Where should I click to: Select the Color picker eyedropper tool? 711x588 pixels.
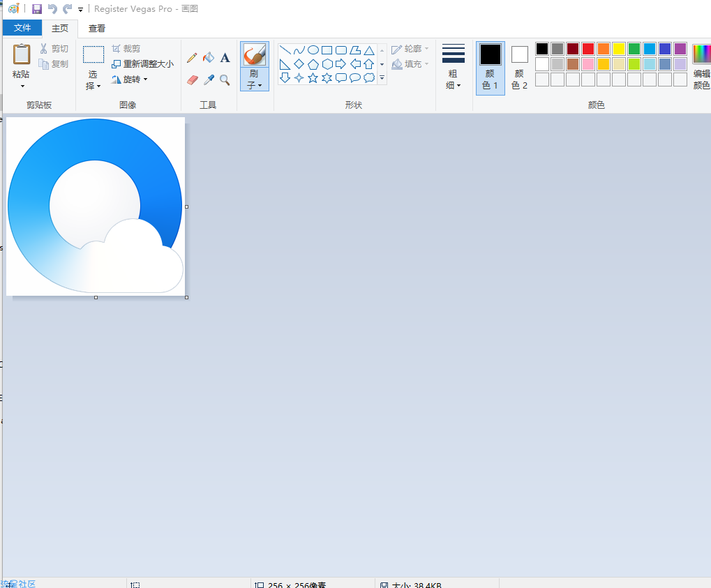(209, 80)
